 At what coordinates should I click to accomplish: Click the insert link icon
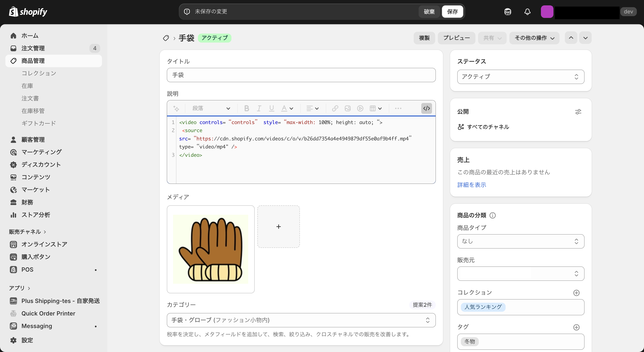[335, 108]
